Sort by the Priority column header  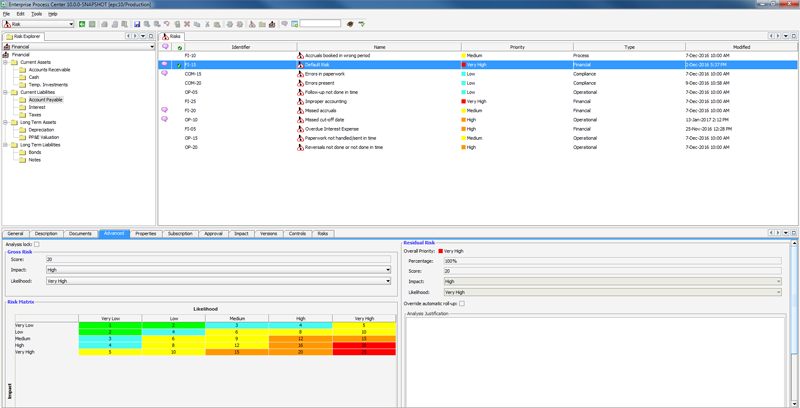click(x=516, y=47)
